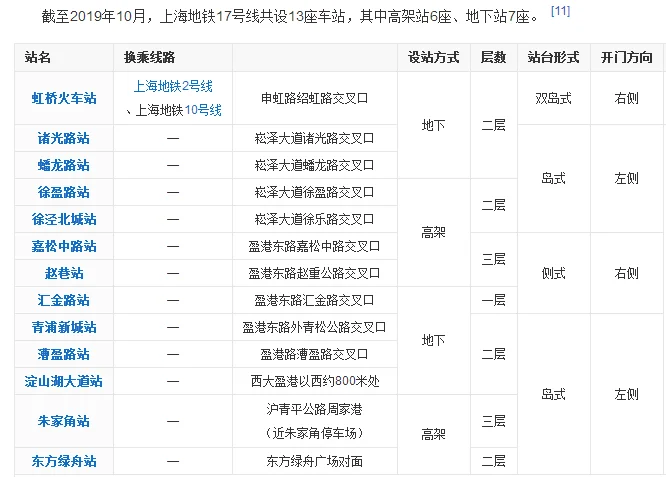
Task: Click the 西大盈港以西约800米处 cell
Action: [315, 381]
